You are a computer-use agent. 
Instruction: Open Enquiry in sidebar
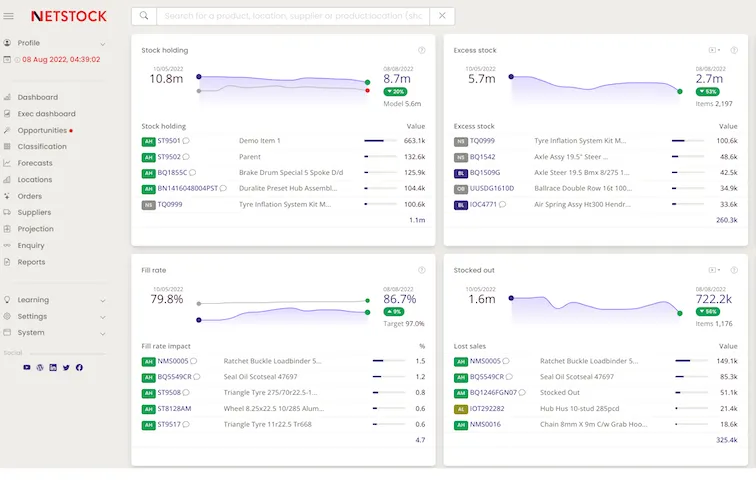click(x=31, y=245)
